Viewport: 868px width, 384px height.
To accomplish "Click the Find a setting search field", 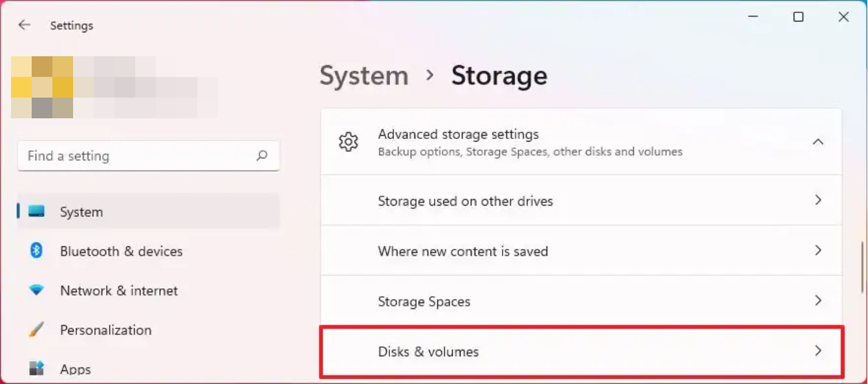I will (x=136, y=156).
